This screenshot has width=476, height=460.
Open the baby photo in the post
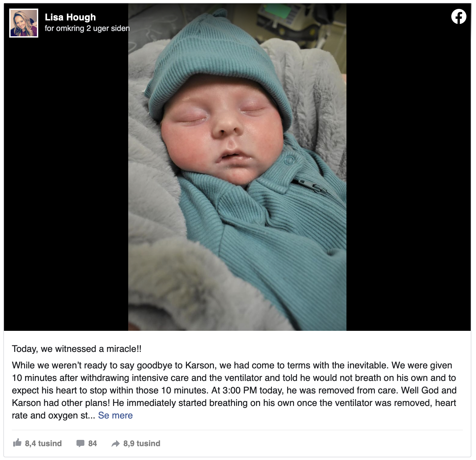coord(237,167)
